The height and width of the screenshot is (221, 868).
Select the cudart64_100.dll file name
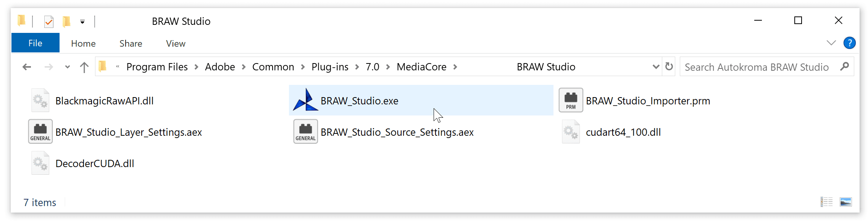click(623, 132)
